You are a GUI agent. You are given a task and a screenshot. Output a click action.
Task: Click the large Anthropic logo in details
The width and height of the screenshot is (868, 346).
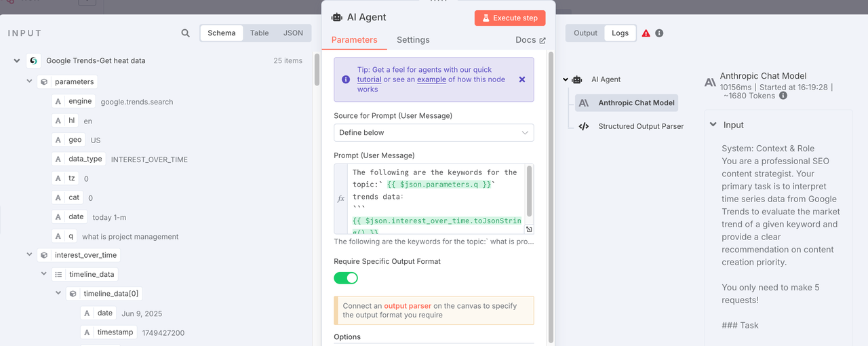710,82
